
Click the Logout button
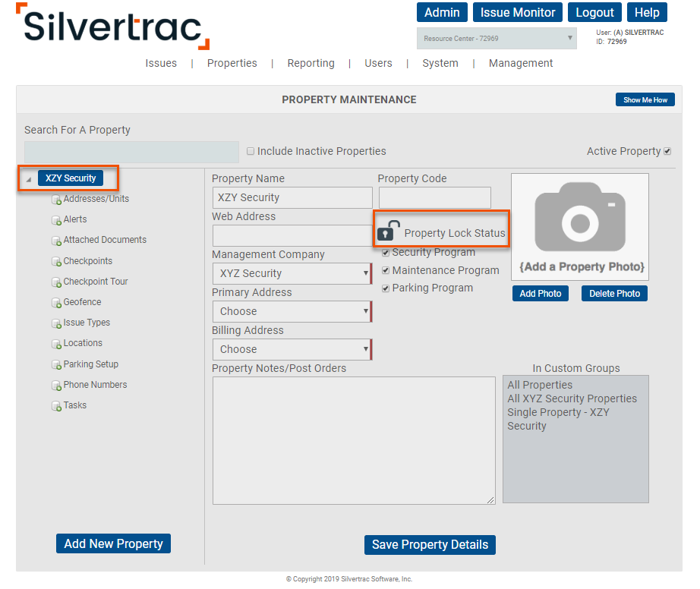click(x=594, y=12)
